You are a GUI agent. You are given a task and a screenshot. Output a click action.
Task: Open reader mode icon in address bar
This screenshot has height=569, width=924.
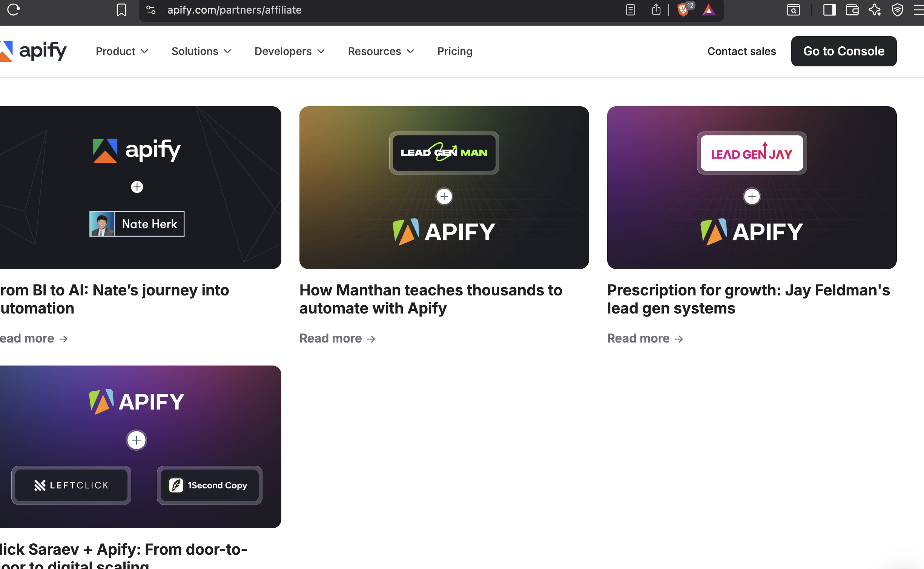630,10
